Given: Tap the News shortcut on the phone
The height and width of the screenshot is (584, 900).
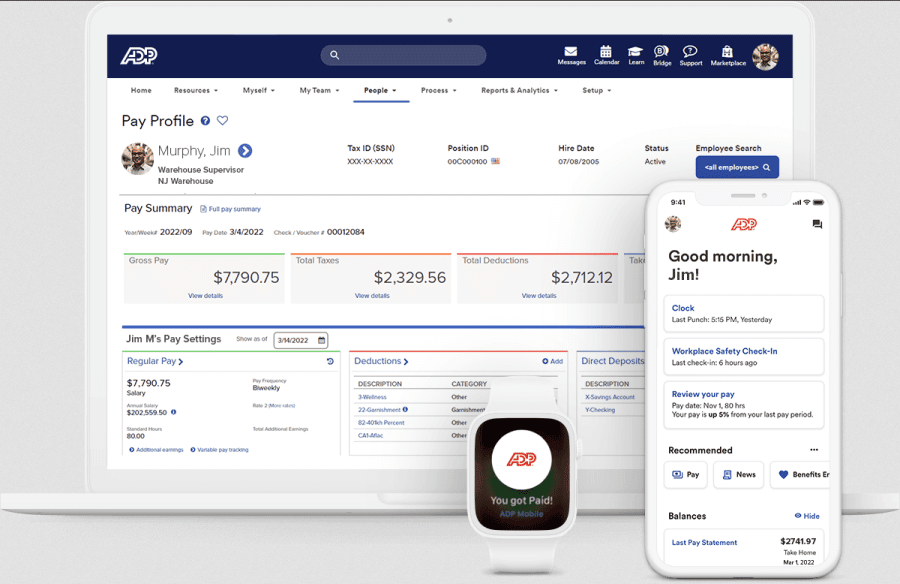Looking at the screenshot, I should click(739, 475).
